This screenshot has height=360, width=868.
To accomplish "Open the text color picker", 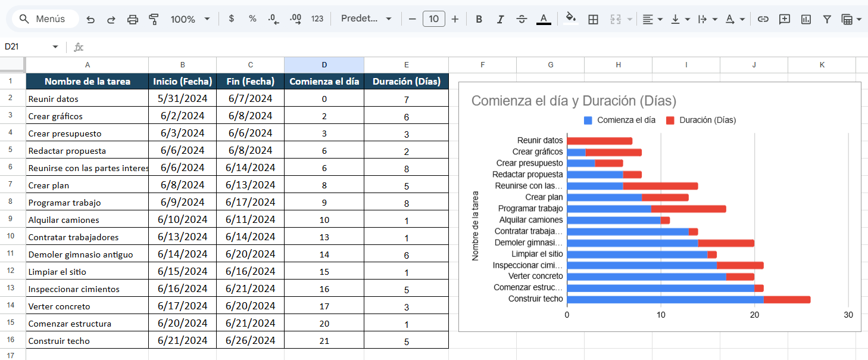I will (544, 18).
